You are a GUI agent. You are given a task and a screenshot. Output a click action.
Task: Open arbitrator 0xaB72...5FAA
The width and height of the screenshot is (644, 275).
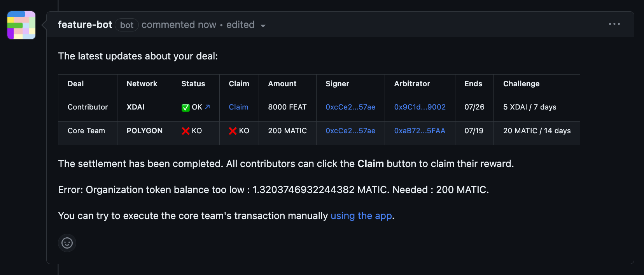(419, 131)
